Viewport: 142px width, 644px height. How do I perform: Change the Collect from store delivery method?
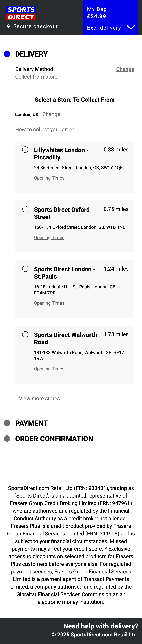(125, 69)
